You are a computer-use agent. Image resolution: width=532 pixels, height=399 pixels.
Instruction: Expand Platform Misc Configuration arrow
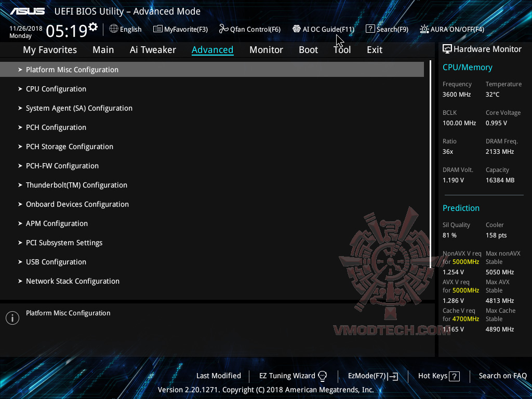[20, 70]
